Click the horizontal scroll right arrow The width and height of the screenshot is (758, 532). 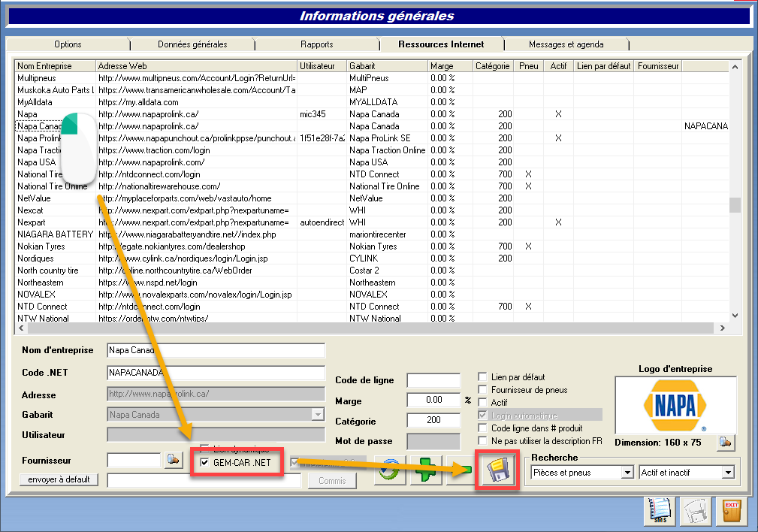(x=722, y=328)
